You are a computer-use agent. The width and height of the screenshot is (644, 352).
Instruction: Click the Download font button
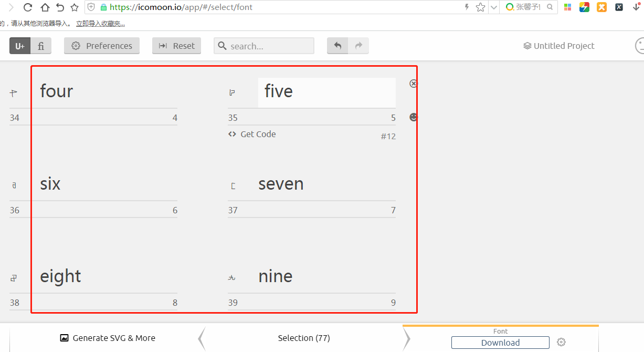click(x=500, y=343)
